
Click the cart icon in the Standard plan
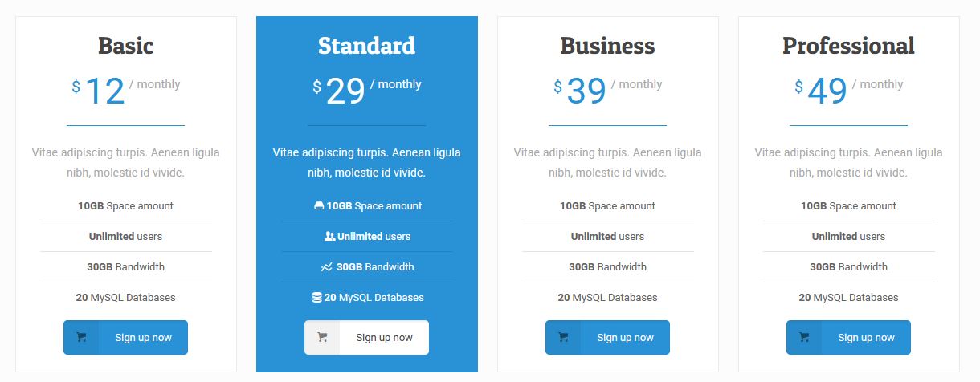coord(322,338)
